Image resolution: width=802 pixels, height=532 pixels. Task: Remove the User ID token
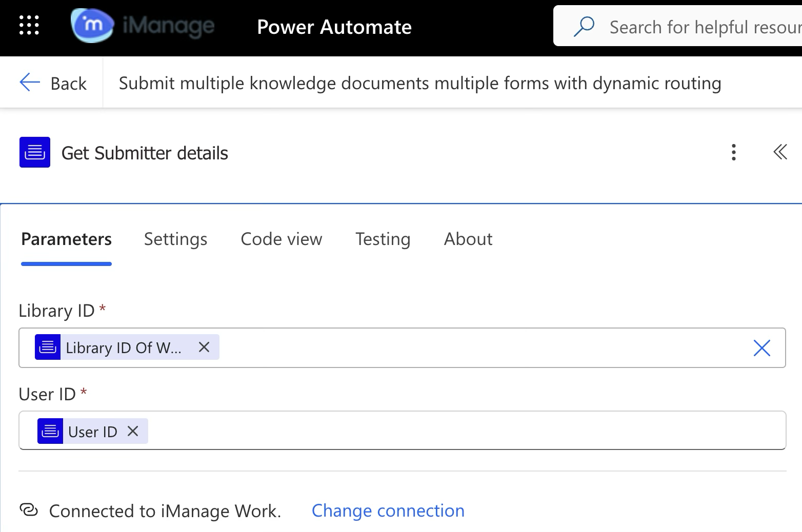tap(133, 431)
